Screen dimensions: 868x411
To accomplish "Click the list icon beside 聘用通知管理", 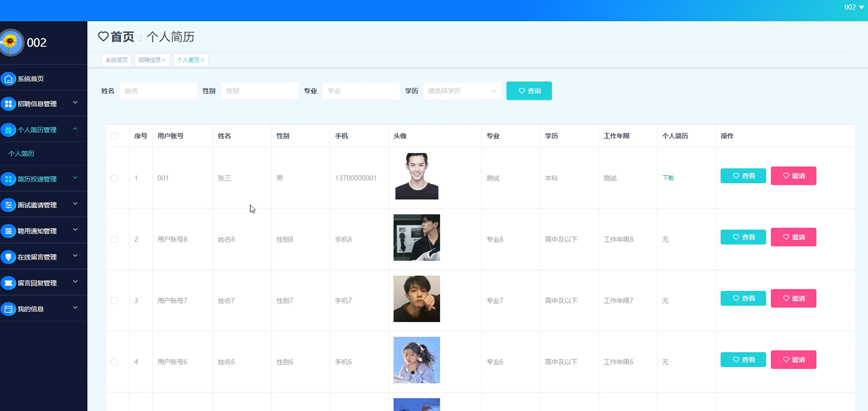I will point(8,231).
